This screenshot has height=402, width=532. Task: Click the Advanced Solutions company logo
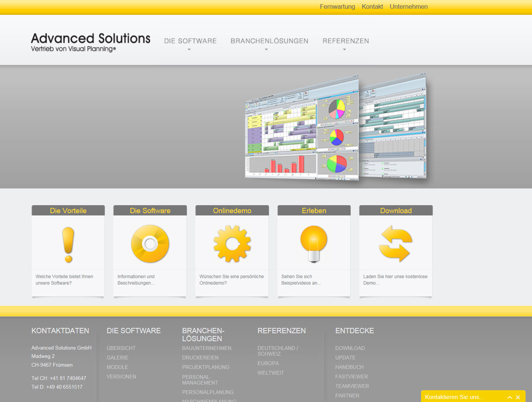click(90, 42)
